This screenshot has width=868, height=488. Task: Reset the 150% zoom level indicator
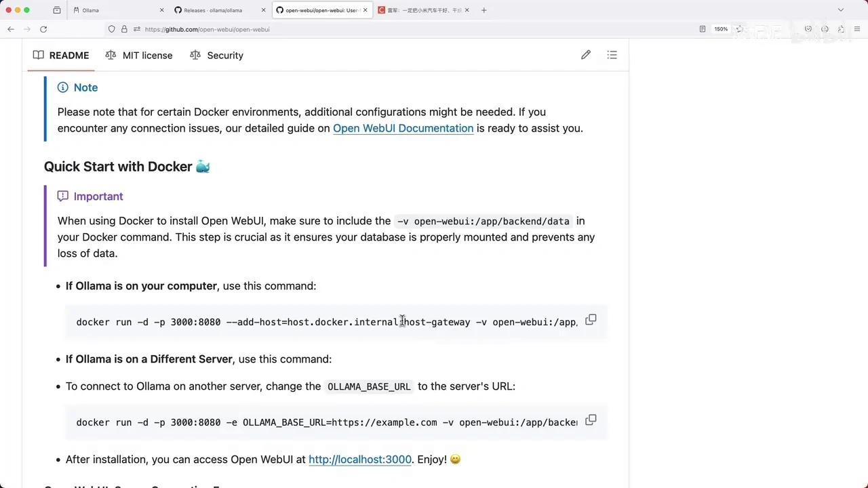721,29
